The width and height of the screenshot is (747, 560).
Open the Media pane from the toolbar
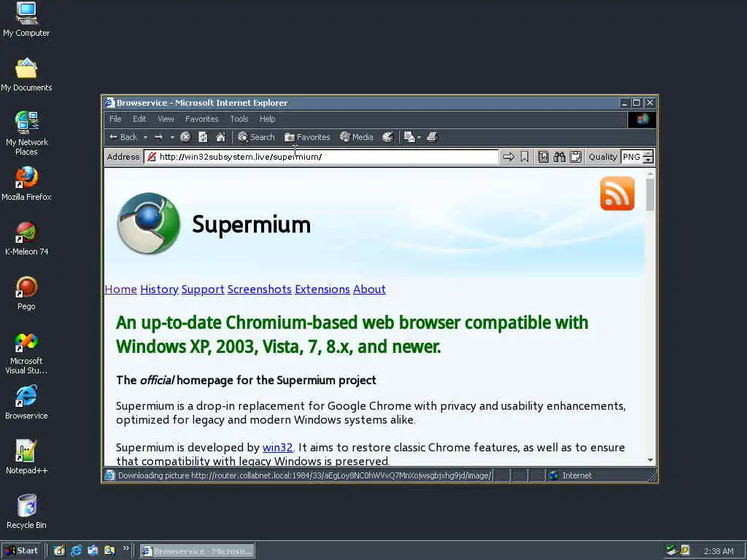[x=356, y=137]
